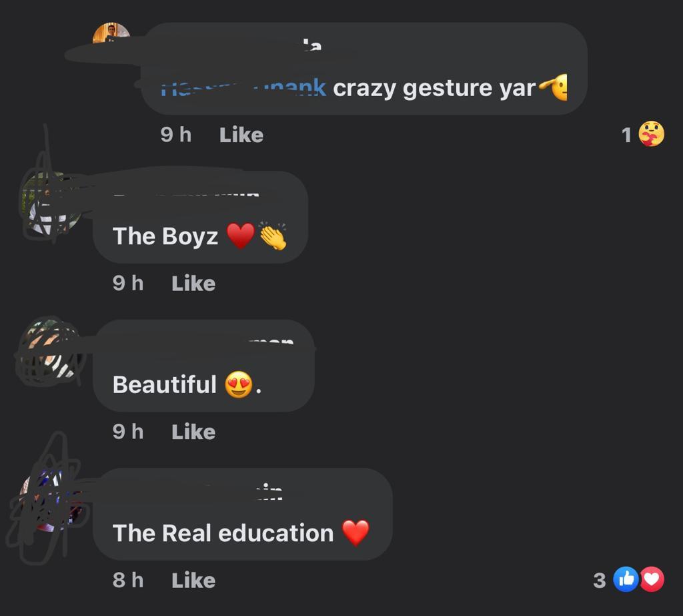Open the top commenter's profile picture
Image resolution: width=683 pixels, height=616 pixels.
[111, 33]
